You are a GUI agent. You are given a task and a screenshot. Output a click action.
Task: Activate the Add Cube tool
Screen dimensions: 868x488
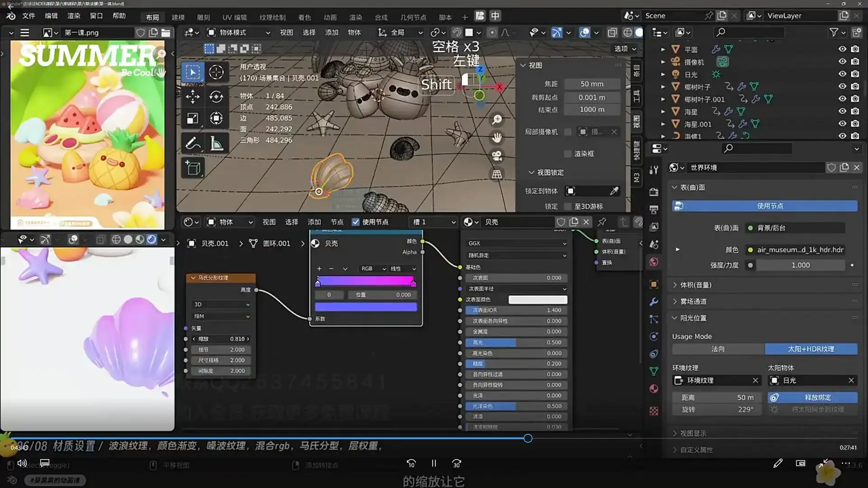(193, 168)
